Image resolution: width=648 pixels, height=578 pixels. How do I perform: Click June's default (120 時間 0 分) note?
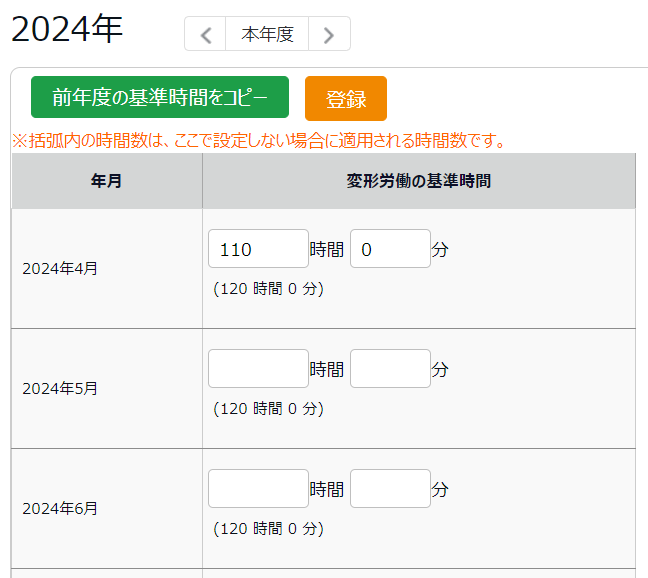point(268,528)
